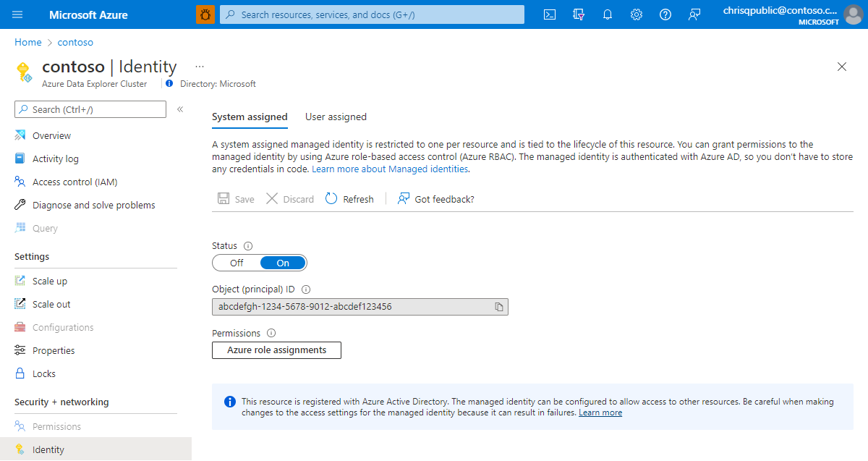Collapse the left sidebar with chevron
The width and height of the screenshot is (868, 461).
180,109
